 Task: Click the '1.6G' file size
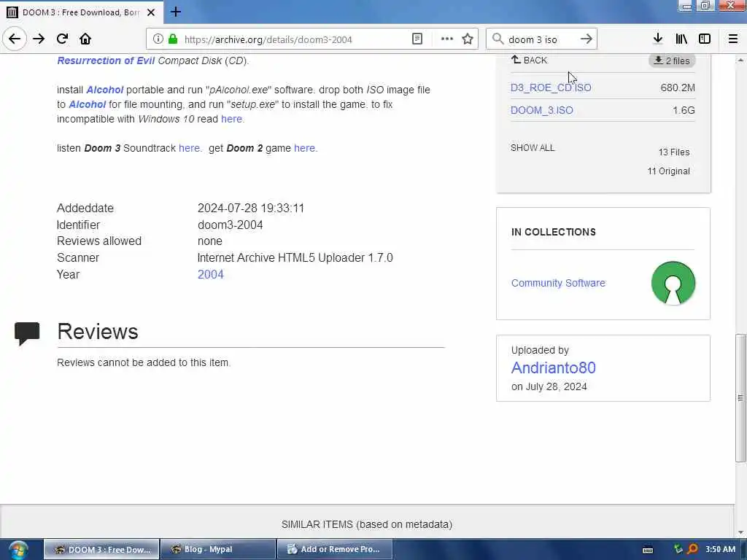tap(684, 110)
